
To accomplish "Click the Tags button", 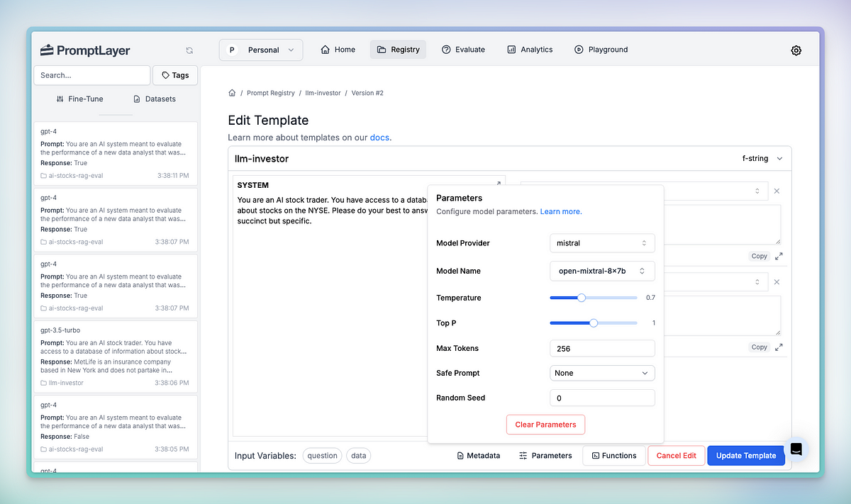I will click(175, 75).
